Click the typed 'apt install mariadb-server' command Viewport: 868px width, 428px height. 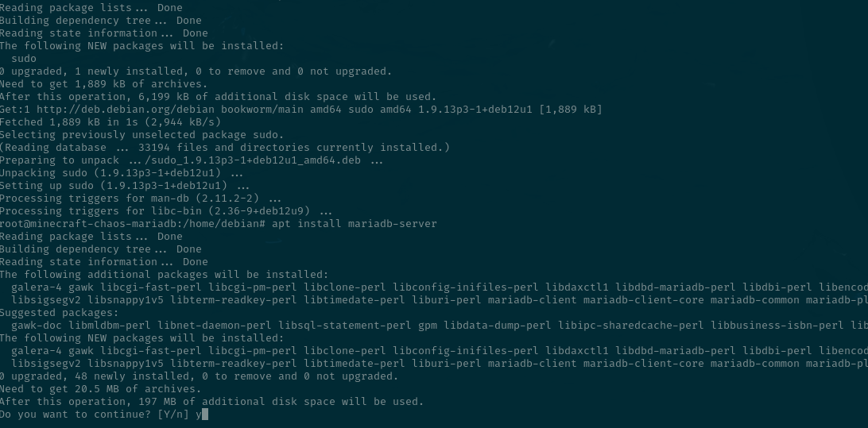355,224
